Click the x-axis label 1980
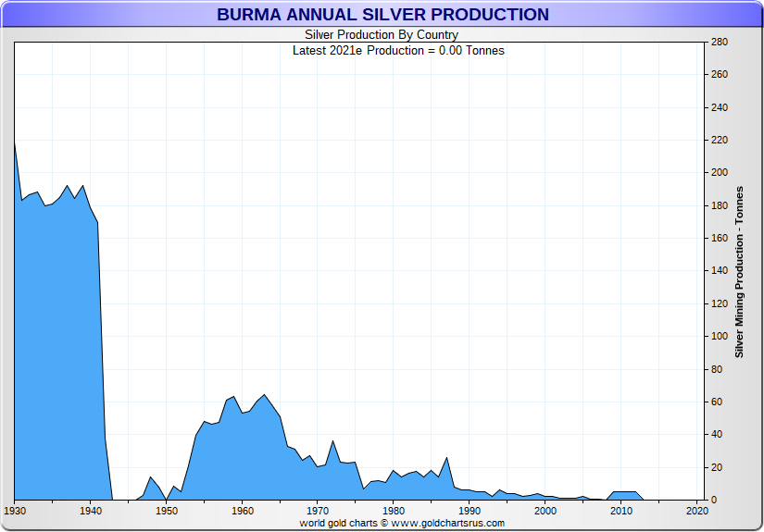Screen dimensions: 764x532 click(x=394, y=511)
